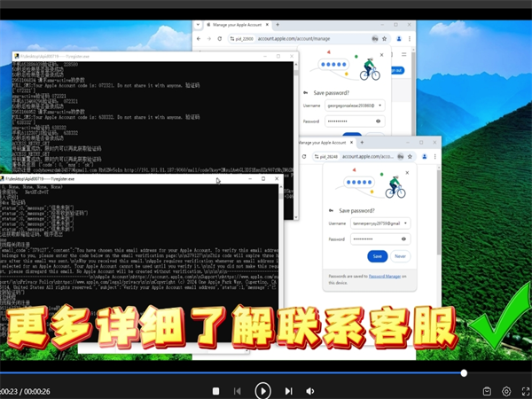Click the stop playback square icon
Viewport: 532px width, 399px height.
coord(215,391)
